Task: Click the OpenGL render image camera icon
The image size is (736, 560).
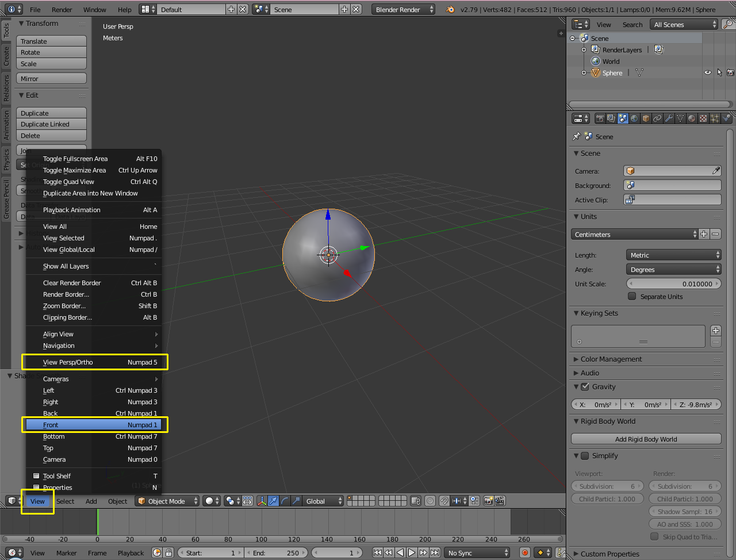Action: click(x=488, y=501)
